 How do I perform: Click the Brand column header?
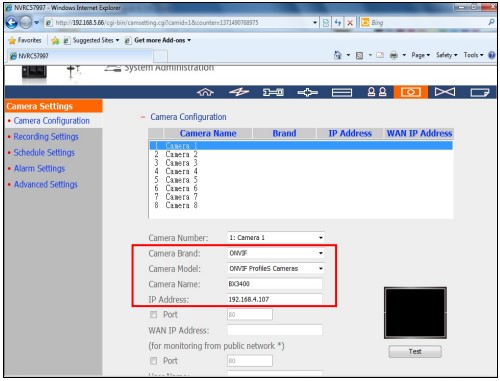coord(284,133)
